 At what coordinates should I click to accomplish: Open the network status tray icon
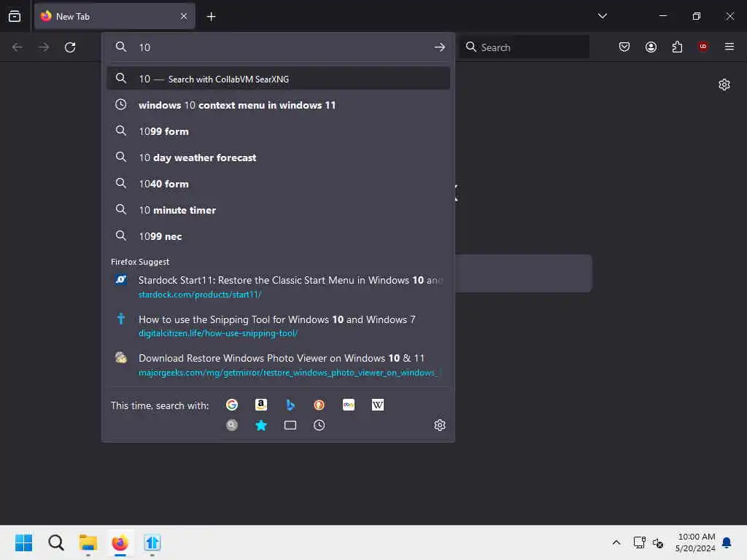(639, 542)
